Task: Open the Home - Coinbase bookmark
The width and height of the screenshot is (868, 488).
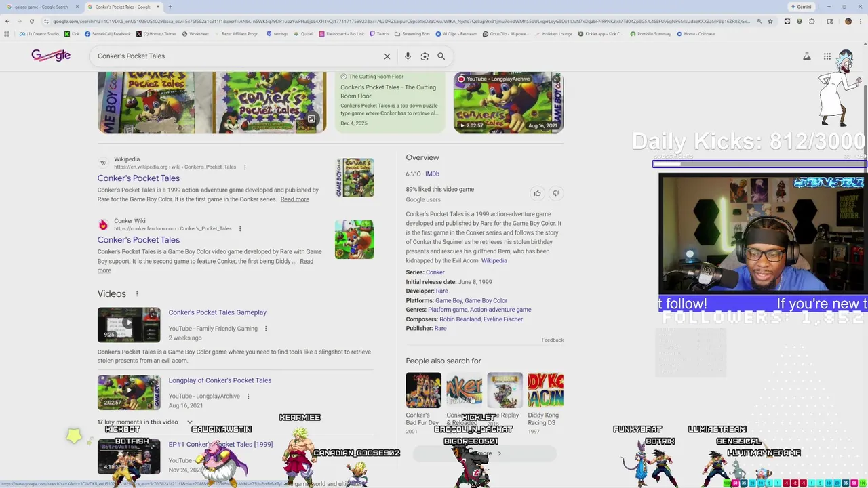Action: click(x=695, y=34)
